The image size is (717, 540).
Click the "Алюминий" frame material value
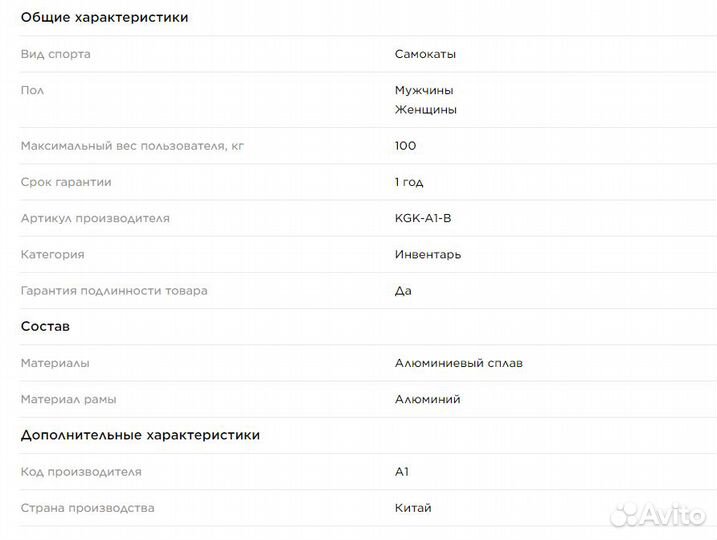pyautogui.click(x=427, y=399)
